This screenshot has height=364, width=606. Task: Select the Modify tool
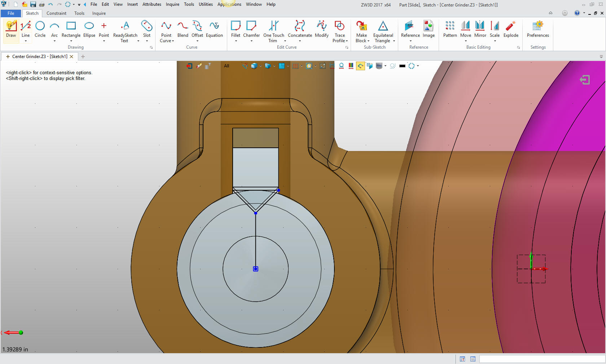click(x=322, y=30)
